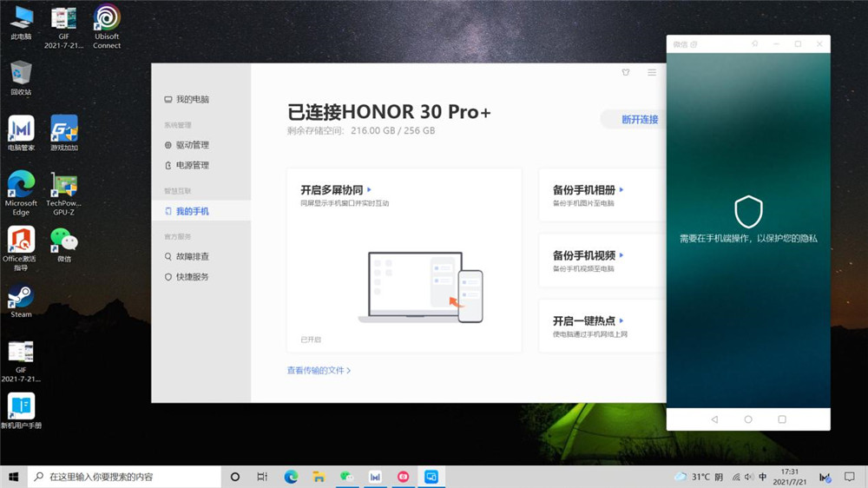Launch 微信 from the desktop

click(x=64, y=244)
